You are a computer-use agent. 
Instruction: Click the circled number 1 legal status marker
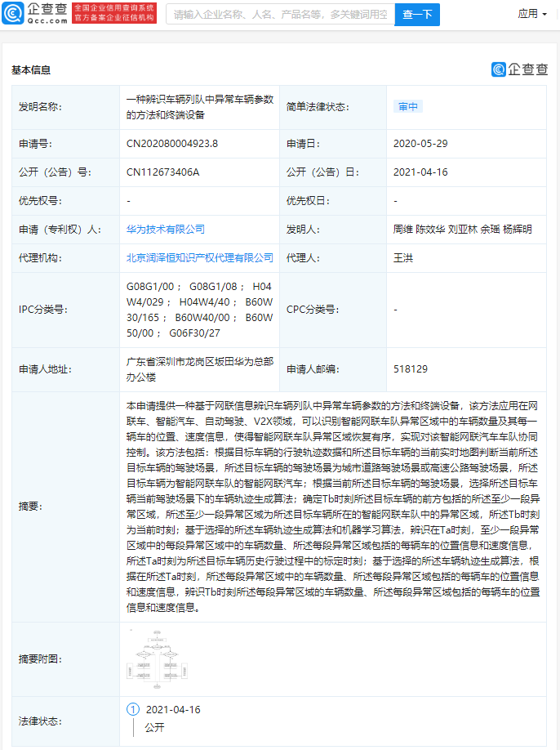coord(133,709)
